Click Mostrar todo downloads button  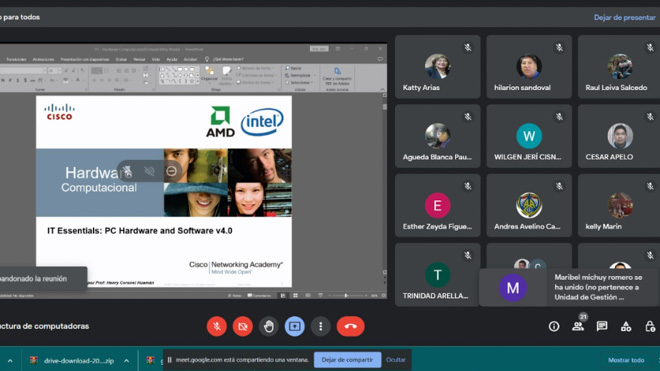click(x=626, y=360)
